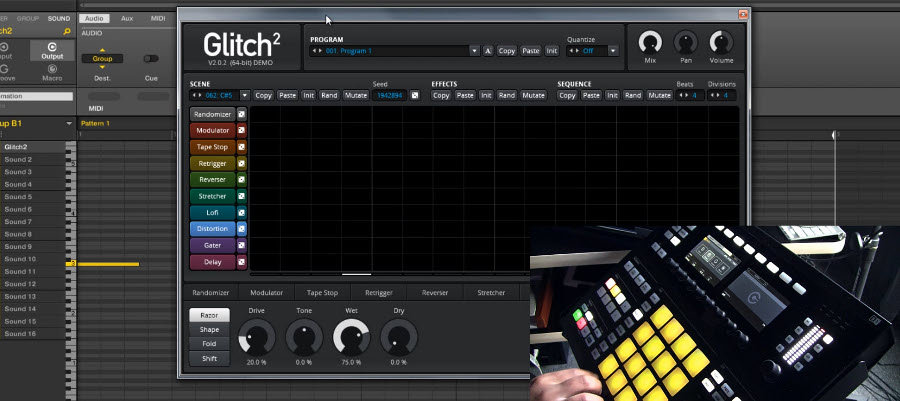Click the Dry knob

click(398, 337)
